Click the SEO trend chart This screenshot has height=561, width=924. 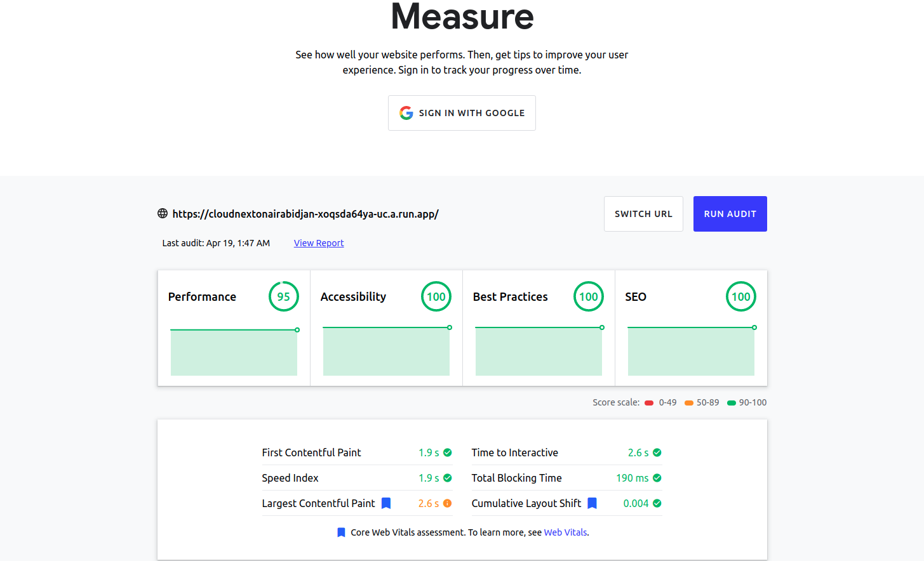[691, 350]
